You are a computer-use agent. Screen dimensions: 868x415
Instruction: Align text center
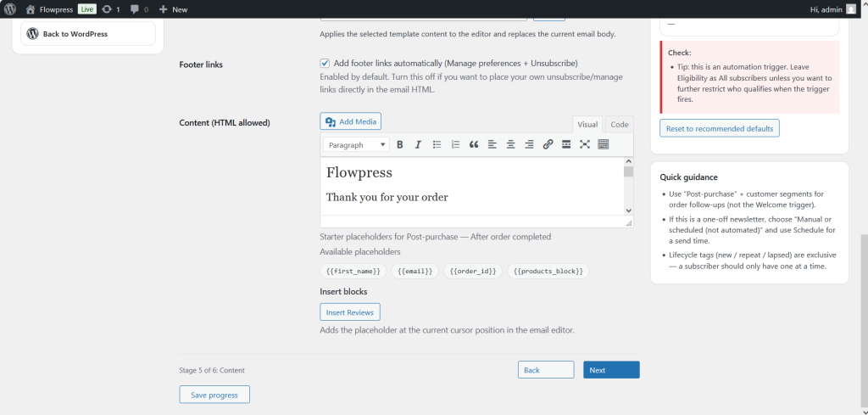click(x=511, y=144)
